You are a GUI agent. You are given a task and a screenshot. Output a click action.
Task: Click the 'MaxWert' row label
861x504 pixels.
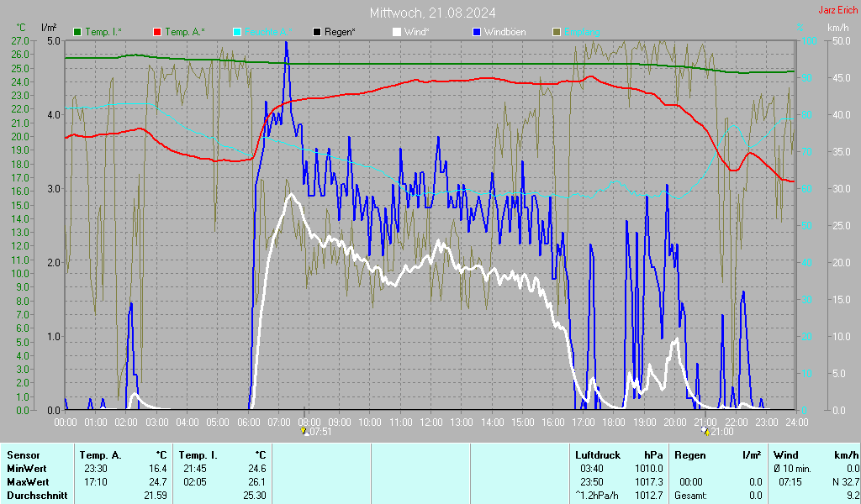coord(28,482)
